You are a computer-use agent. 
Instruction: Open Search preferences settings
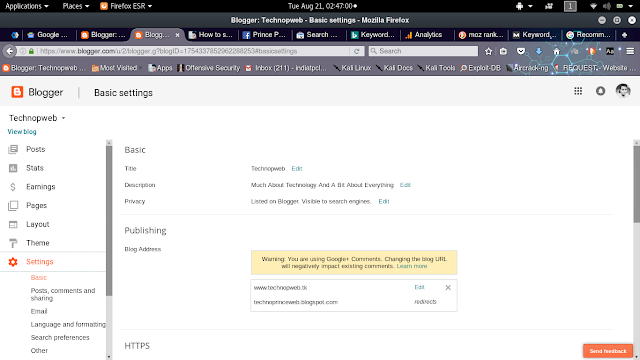pyautogui.click(x=60, y=338)
